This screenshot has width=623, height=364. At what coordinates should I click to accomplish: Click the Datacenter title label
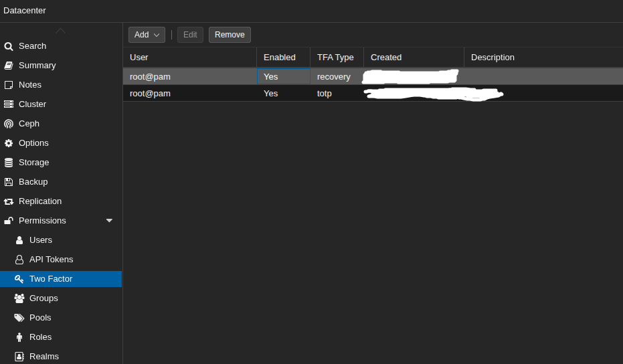click(x=25, y=11)
